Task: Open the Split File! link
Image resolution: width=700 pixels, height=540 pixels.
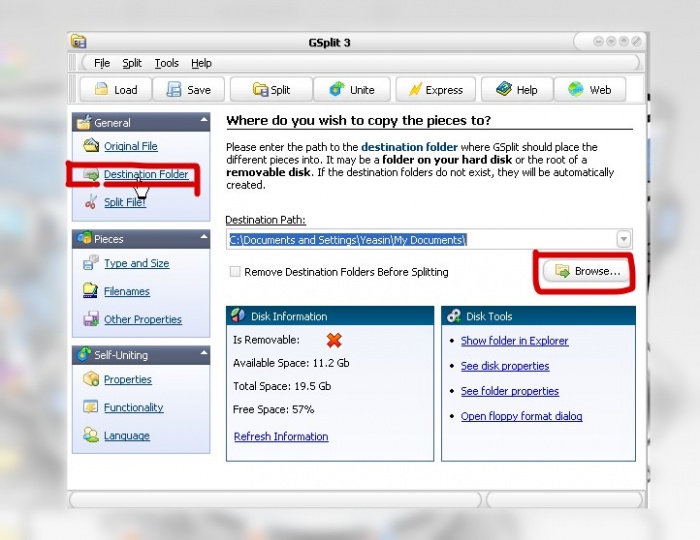Action: [x=125, y=202]
